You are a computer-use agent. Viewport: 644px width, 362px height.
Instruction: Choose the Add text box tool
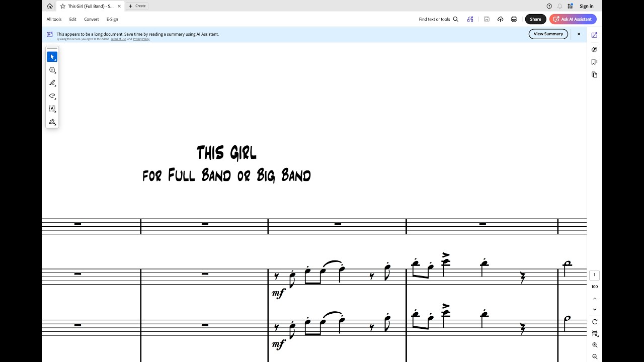[52, 109]
